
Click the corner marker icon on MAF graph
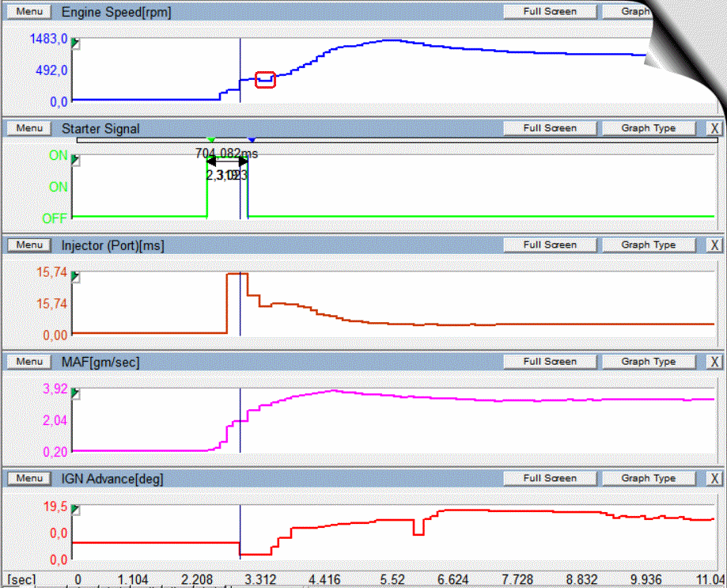(x=76, y=393)
